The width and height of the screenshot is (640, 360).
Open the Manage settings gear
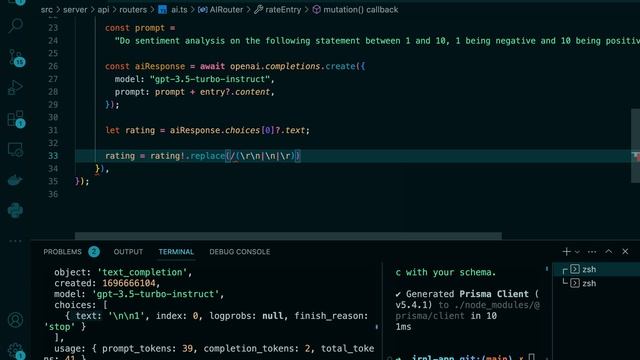16,351
